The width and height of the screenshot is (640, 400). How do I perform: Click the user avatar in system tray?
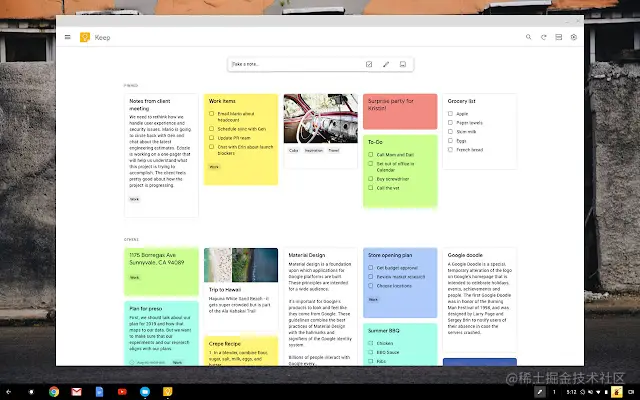[x=617, y=392]
